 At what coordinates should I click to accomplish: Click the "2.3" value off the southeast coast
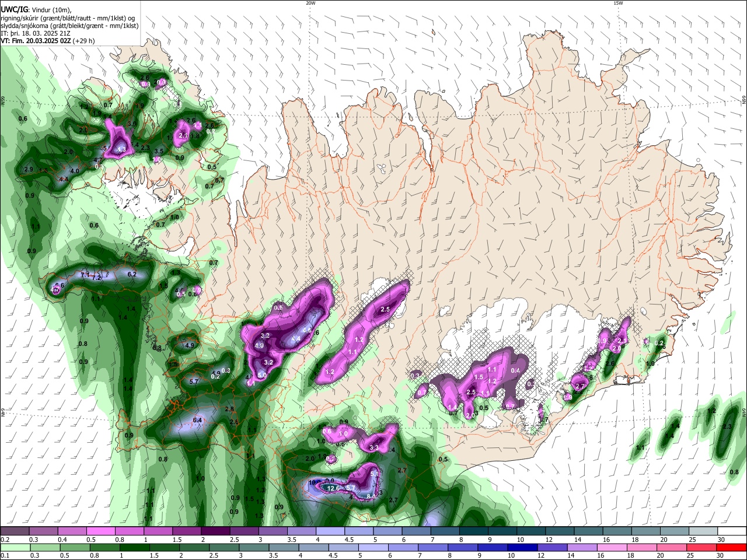tap(727, 427)
